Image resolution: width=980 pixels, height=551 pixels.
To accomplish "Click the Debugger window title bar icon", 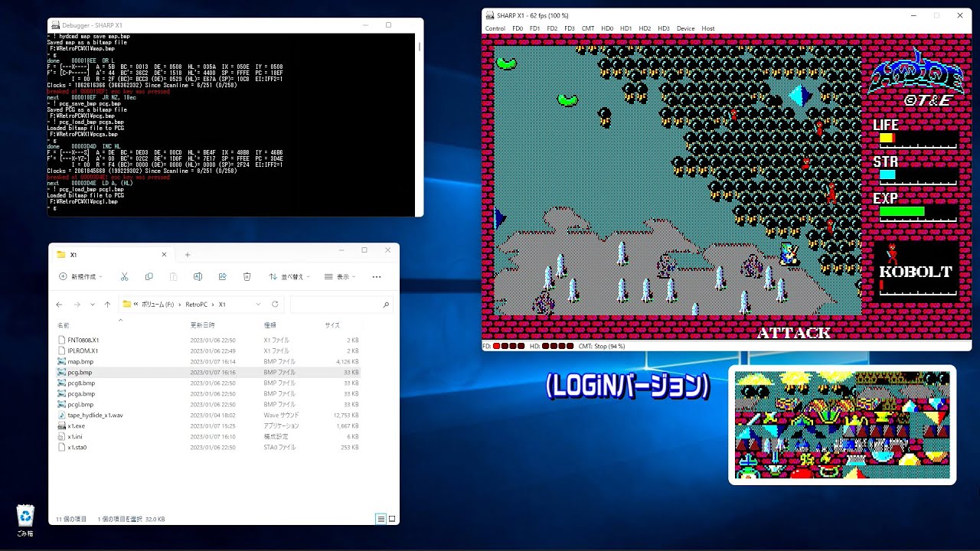I will (x=54, y=25).
